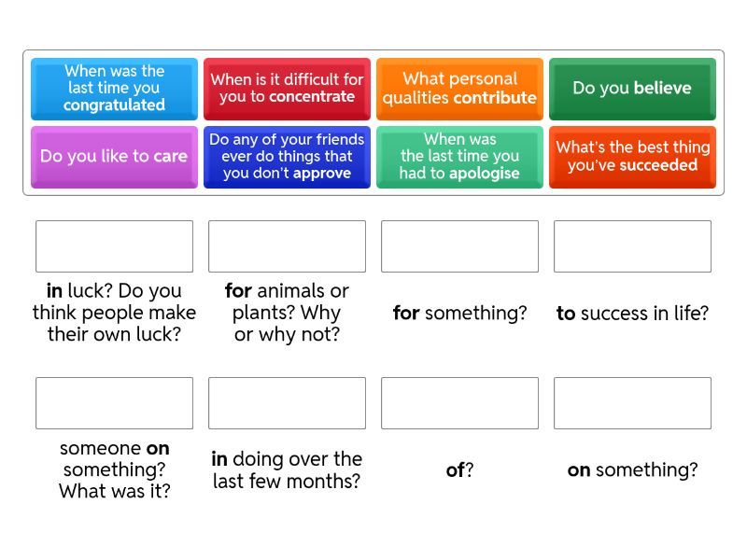
Task: Select the blue 'congratulated' tile
Action: [x=114, y=89]
